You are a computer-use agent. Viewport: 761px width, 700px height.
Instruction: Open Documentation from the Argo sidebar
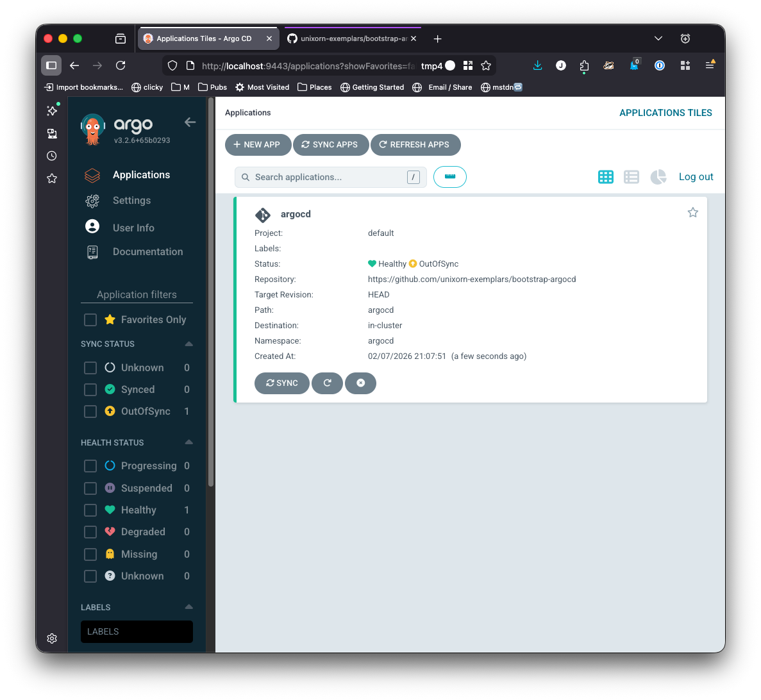(148, 251)
